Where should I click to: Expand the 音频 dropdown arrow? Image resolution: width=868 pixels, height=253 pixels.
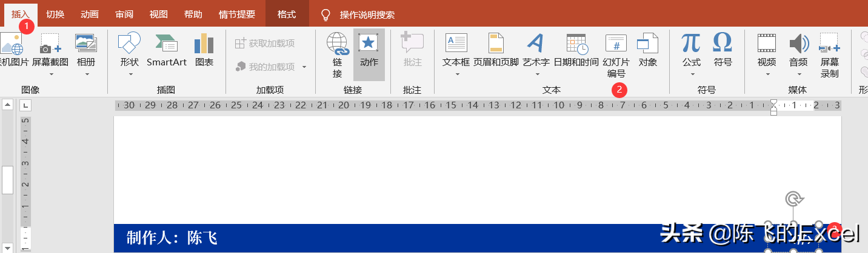pos(798,74)
